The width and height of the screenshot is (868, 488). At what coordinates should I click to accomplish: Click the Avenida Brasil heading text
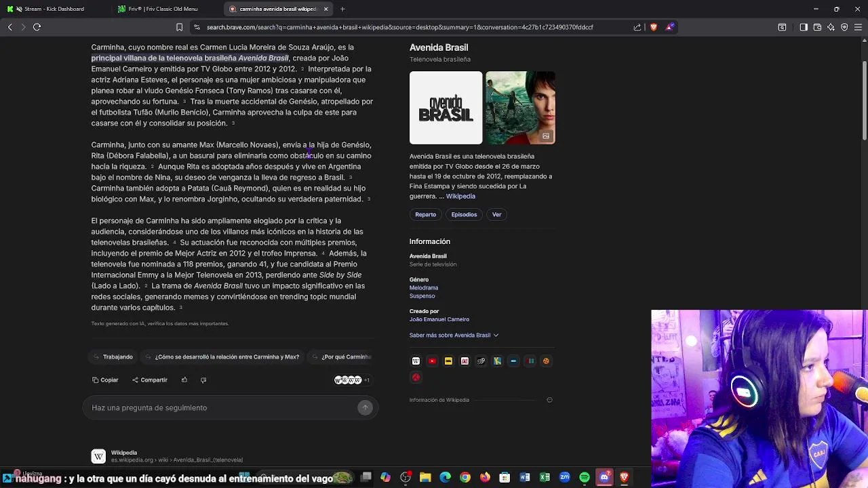(x=439, y=47)
